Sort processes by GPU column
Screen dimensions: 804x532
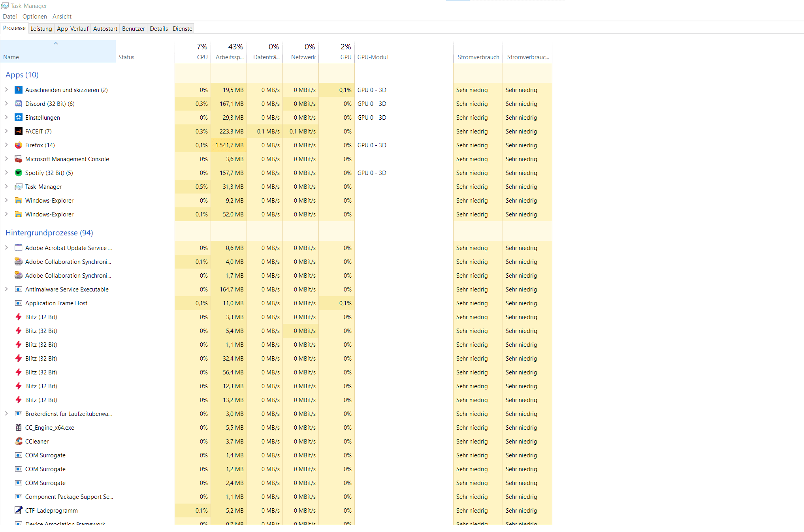point(337,52)
